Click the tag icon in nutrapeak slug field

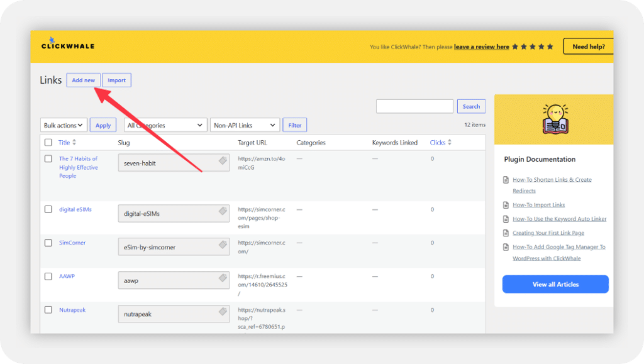point(223,311)
